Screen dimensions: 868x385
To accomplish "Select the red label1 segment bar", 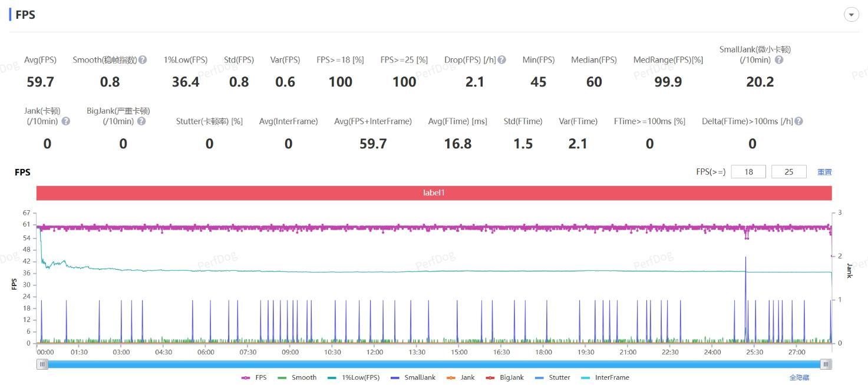I will tap(434, 193).
